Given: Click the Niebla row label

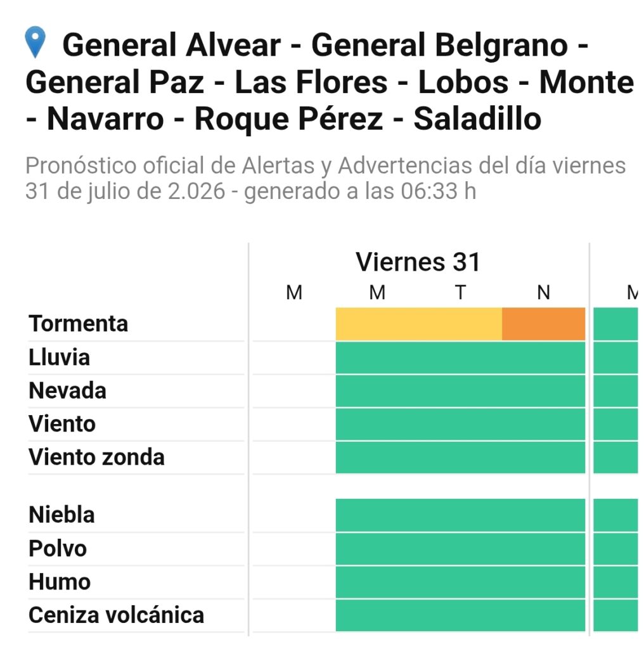Looking at the screenshot, I should [61, 515].
